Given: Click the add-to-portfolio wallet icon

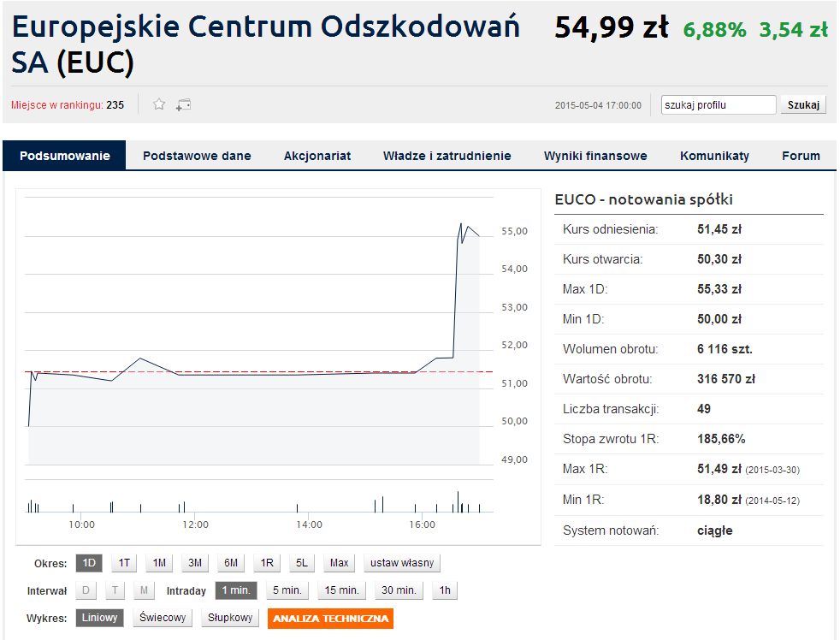Looking at the screenshot, I should pos(183,105).
